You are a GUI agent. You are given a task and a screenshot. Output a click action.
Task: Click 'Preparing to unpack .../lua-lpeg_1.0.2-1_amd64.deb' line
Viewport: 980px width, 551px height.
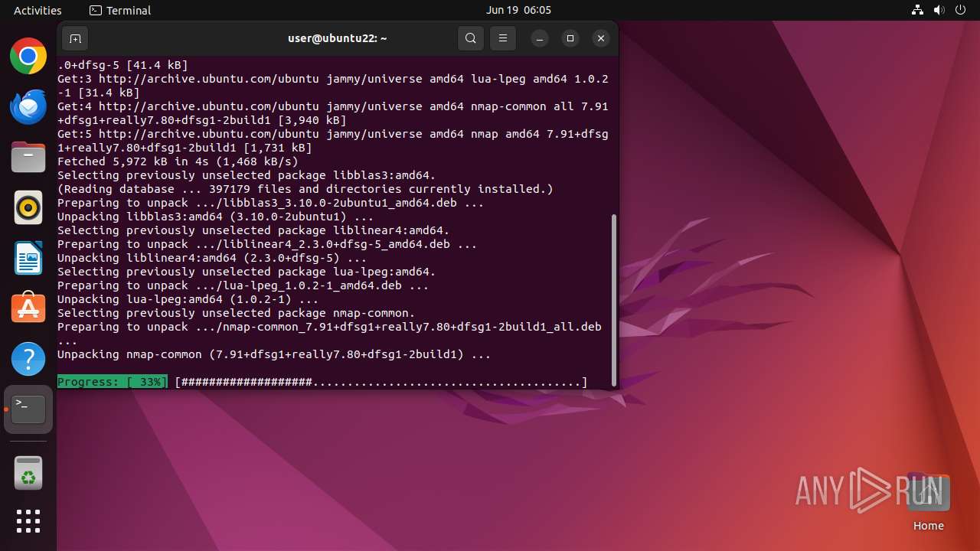243,285
